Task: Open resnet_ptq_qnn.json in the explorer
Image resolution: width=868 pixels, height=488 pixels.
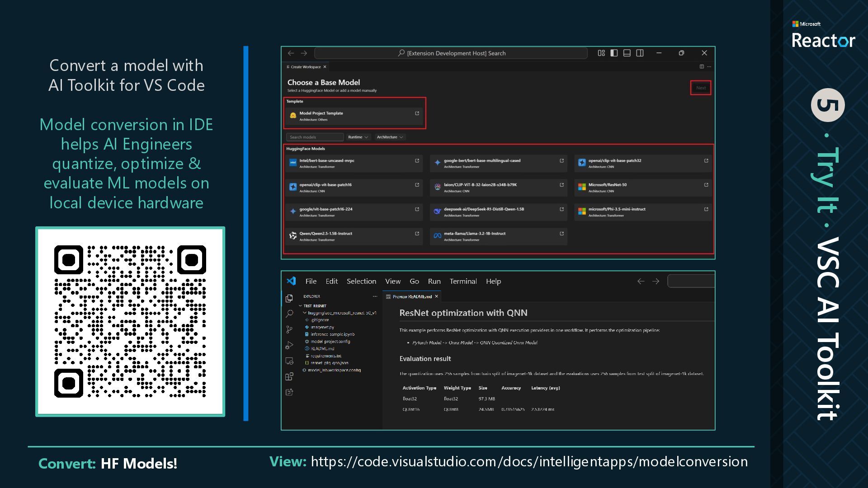Action: pyautogui.click(x=329, y=363)
